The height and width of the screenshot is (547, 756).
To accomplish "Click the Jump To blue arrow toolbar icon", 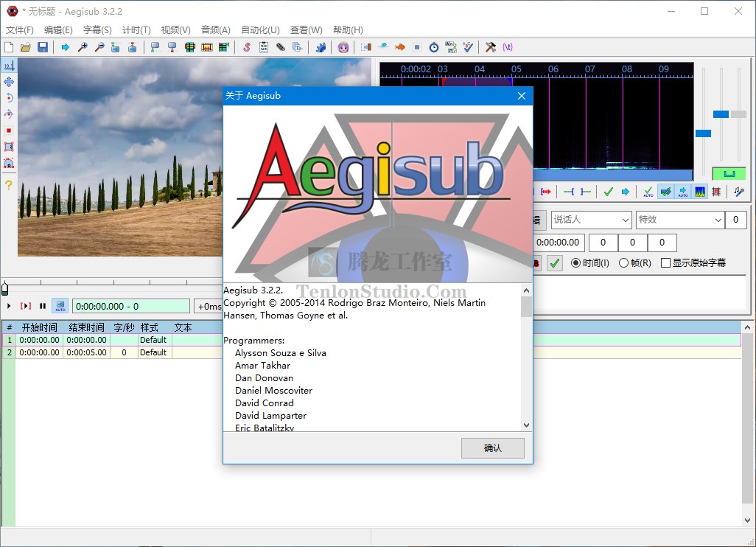I will (65, 46).
